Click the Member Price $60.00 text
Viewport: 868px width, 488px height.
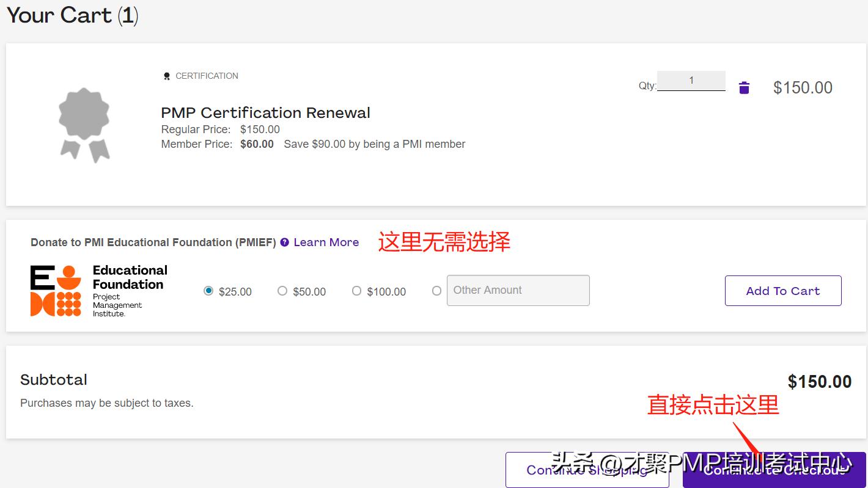point(257,144)
